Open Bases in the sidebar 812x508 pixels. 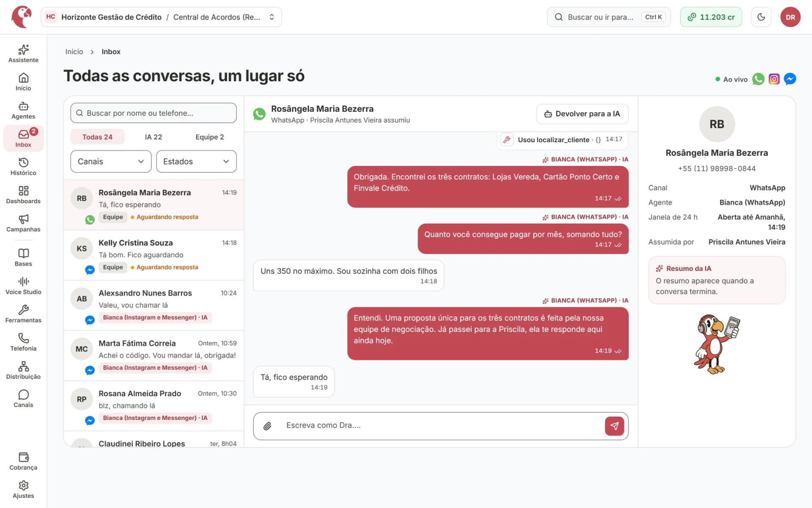pos(23,258)
